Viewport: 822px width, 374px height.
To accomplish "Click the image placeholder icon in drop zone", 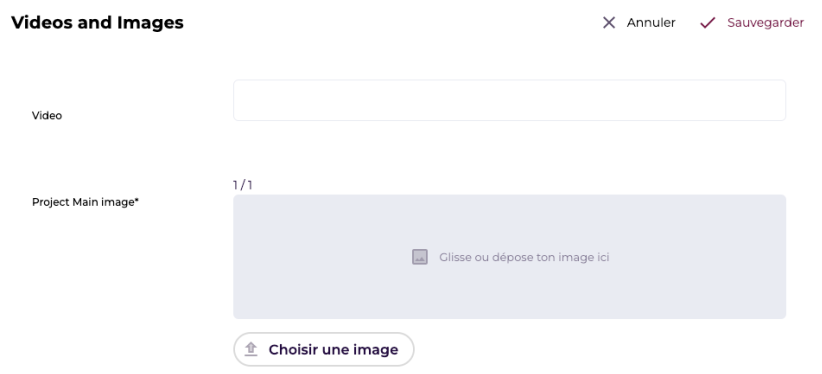I will tap(419, 257).
